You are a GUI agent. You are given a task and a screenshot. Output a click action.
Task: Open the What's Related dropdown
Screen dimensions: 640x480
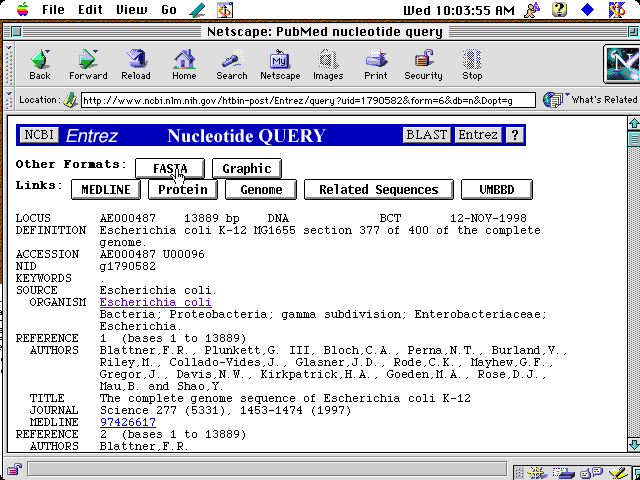pos(592,100)
